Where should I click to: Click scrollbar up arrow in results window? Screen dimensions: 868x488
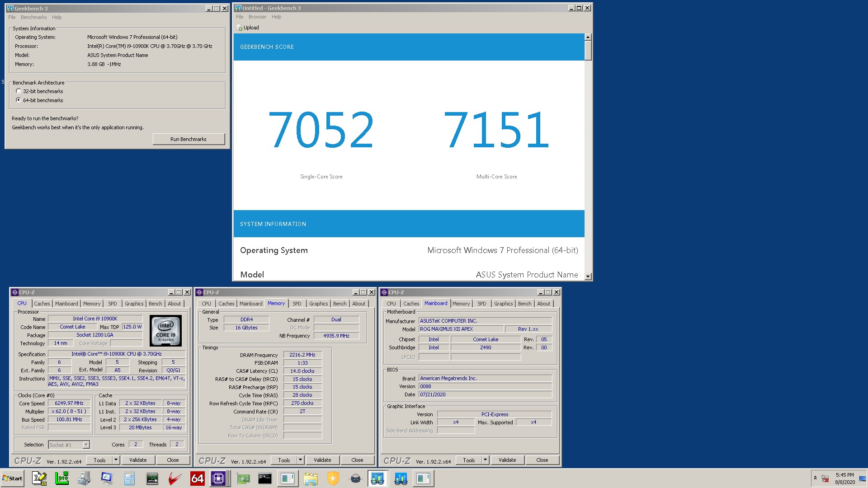click(x=588, y=37)
